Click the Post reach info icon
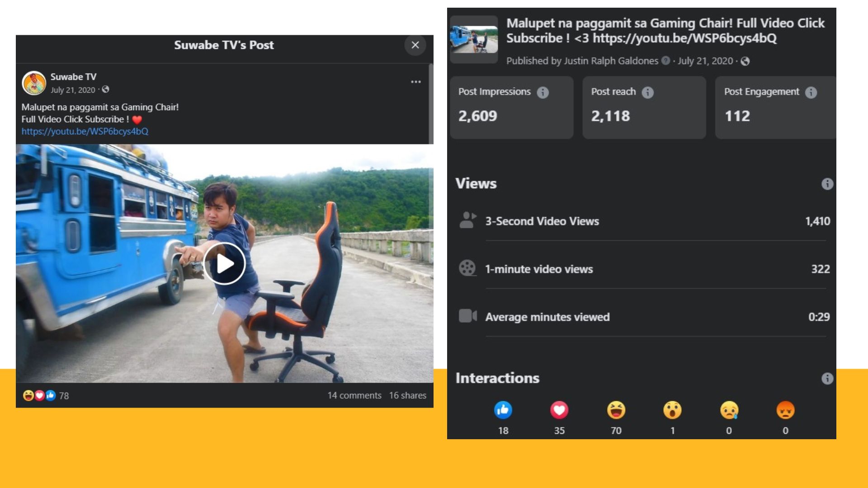The height and width of the screenshot is (488, 868). [648, 93]
